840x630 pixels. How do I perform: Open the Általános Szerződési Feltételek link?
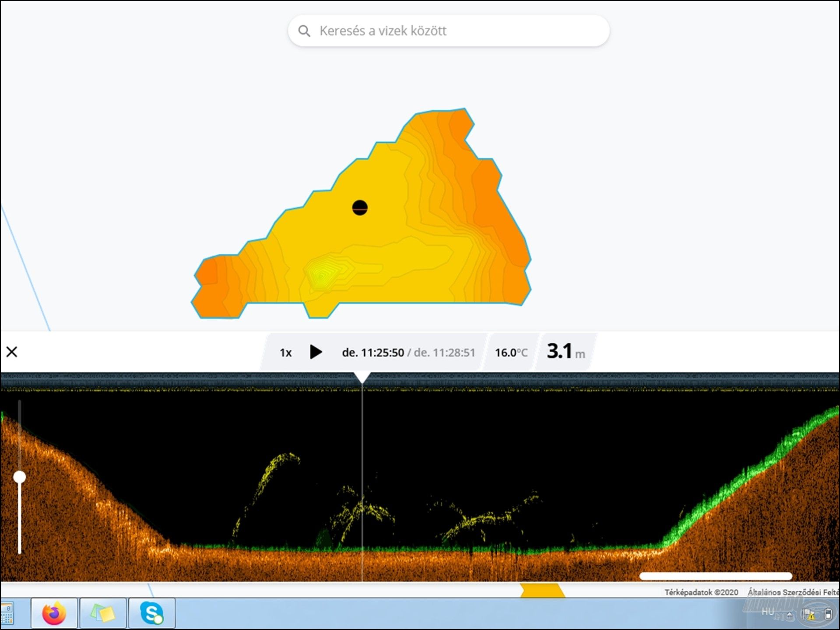pyautogui.click(x=793, y=592)
